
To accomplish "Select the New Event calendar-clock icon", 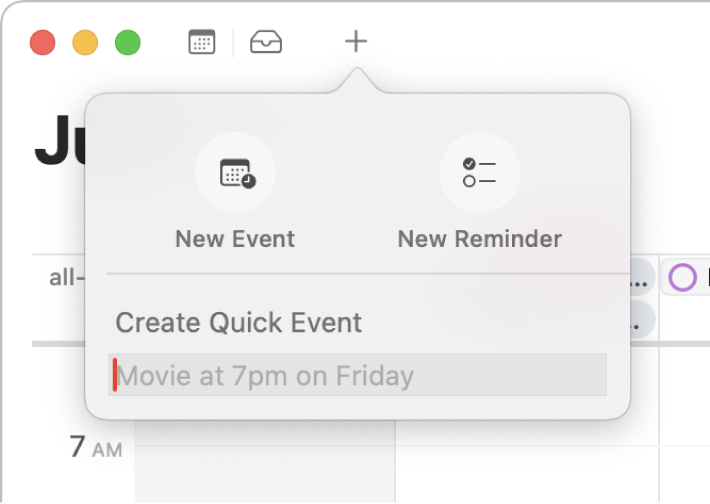I will (x=235, y=173).
